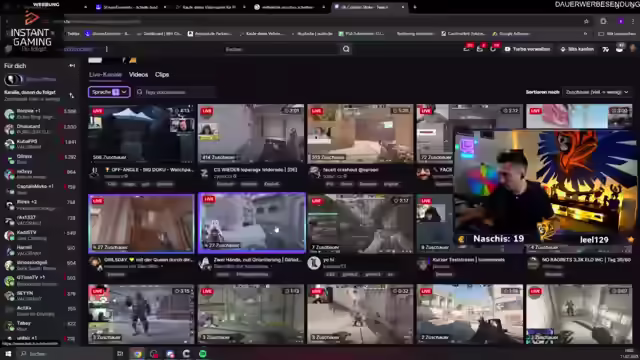Click the search magnifier icon in Twitch header

click(x=346, y=49)
